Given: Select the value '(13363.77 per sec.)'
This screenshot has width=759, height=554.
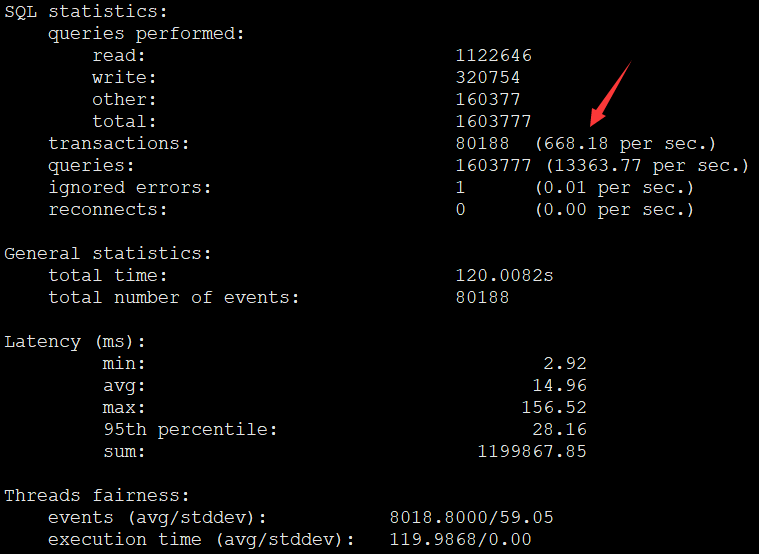Looking at the screenshot, I should pyautogui.click(x=647, y=166).
